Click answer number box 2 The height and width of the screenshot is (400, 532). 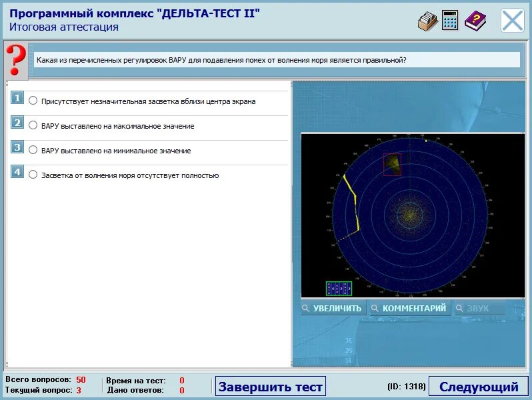17,123
